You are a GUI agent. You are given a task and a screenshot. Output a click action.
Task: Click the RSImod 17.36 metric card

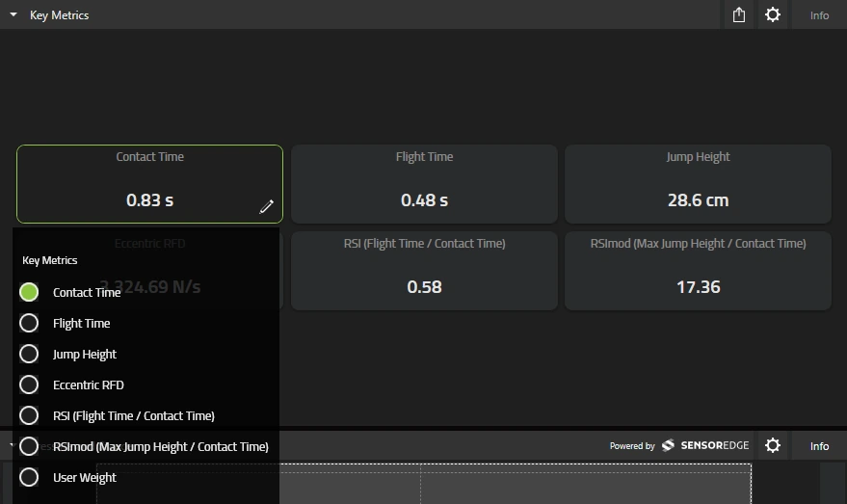tap(698, 271)
